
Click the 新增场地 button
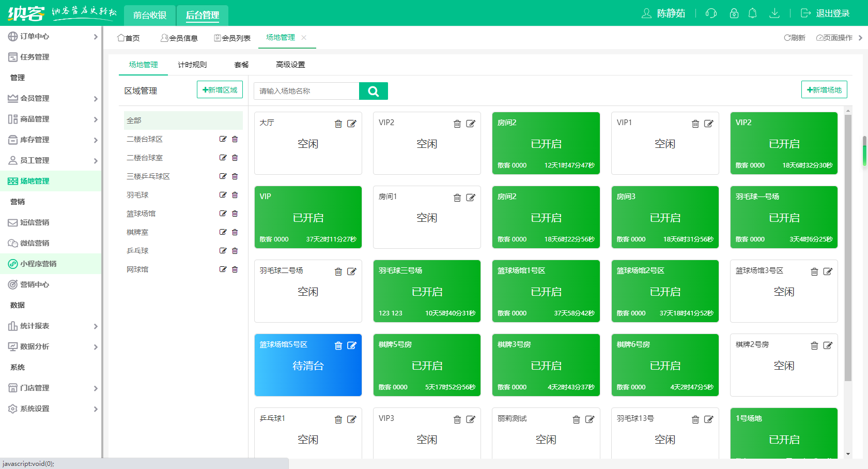(824, 89)
